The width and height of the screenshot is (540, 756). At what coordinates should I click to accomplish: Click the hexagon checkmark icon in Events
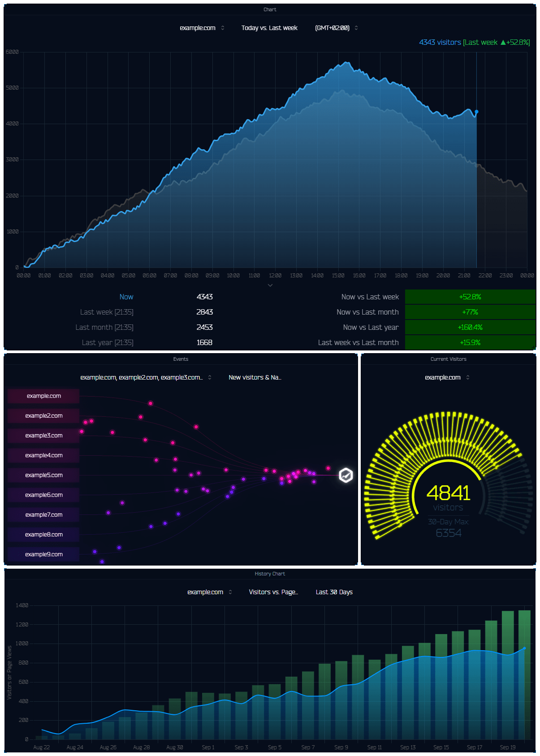346,475
